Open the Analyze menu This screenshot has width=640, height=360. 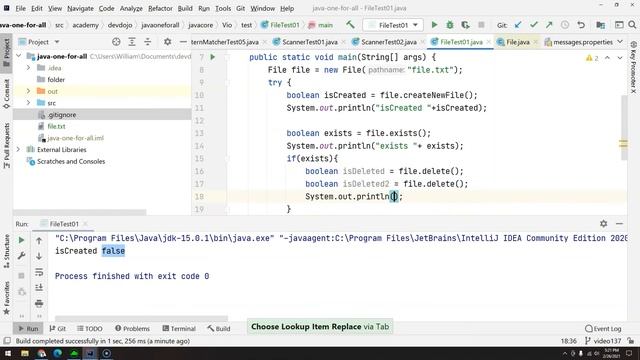(x=131, y=8)
